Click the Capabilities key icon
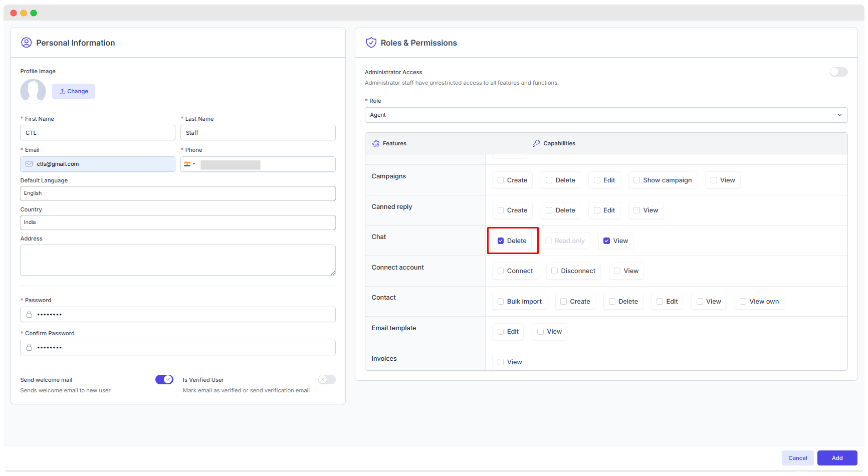 (536, 143)
